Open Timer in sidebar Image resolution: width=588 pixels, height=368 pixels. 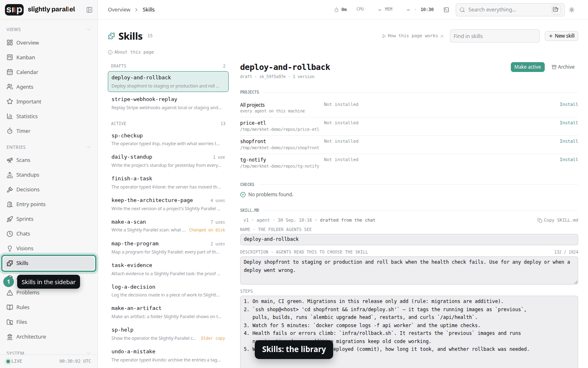point(49,131)
